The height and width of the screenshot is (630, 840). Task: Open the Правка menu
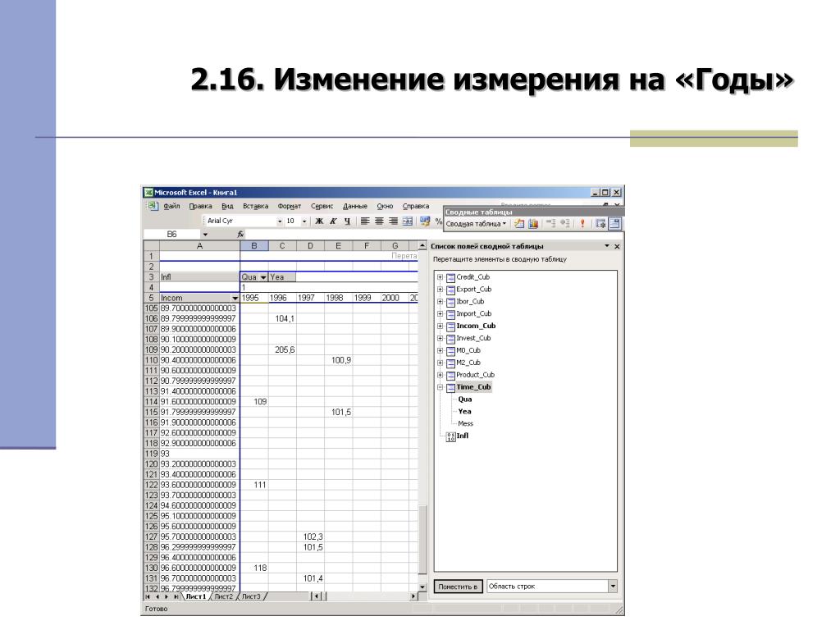(200, 206)
